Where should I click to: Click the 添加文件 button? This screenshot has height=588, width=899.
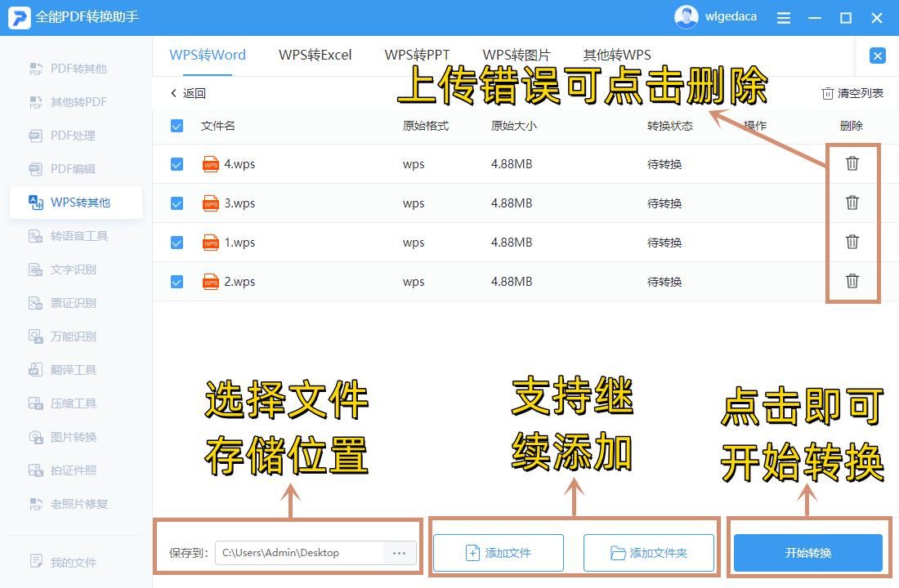point(499,553)
